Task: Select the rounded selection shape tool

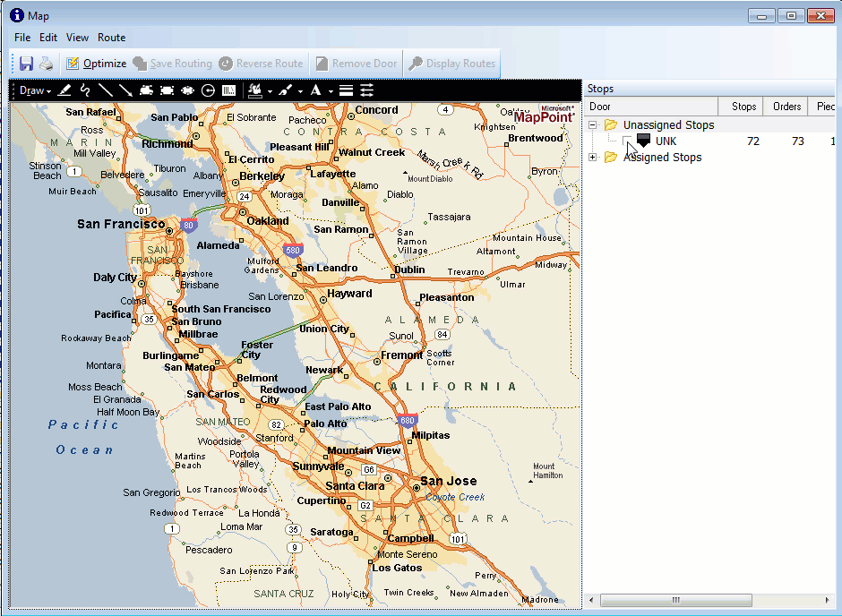Action: 146,90
